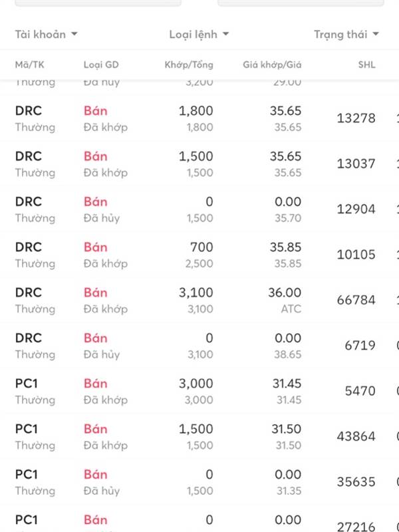Select the cancelled DRC order with SHL 12904
Viewport: 399px width, 532px height.
(x=199, y=209)
